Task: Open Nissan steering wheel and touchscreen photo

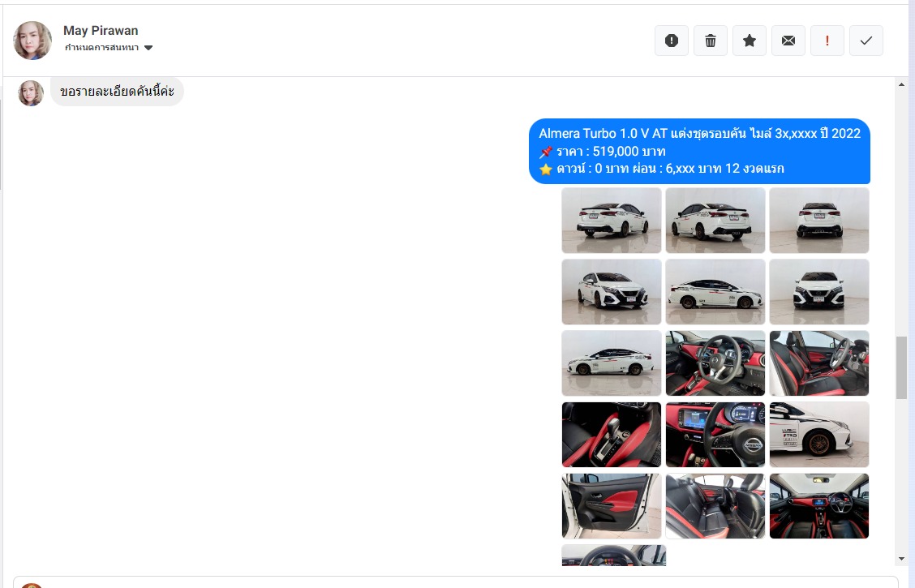Action: tap(715, 435)
